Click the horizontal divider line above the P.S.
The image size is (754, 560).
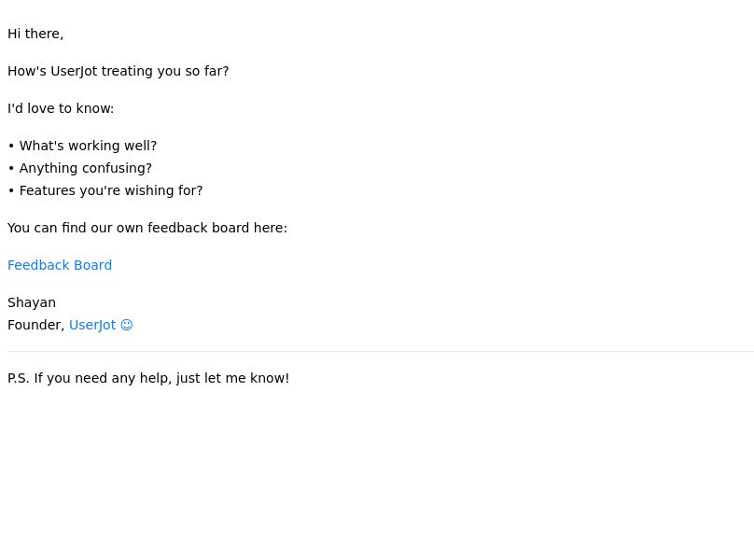pyautogui.click(x=381, y=351)
